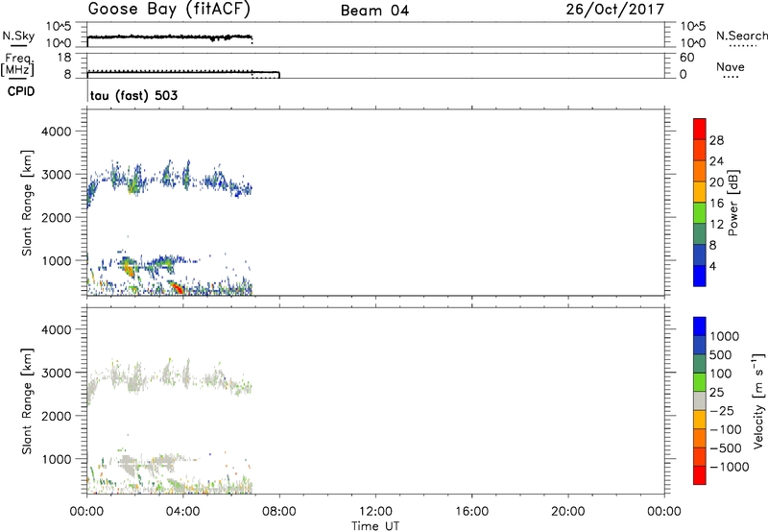Click the "12:00" time axis label
The image size is (768, 532).
375,512
